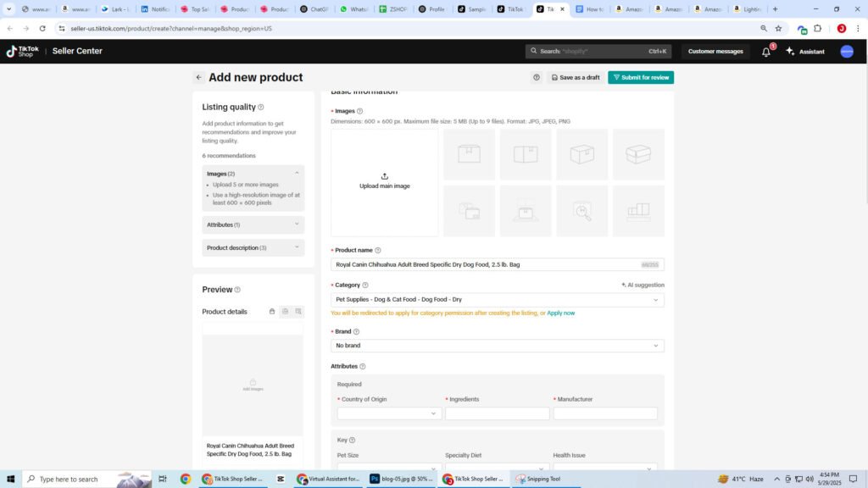Click Submit for review

pos(641,77)
